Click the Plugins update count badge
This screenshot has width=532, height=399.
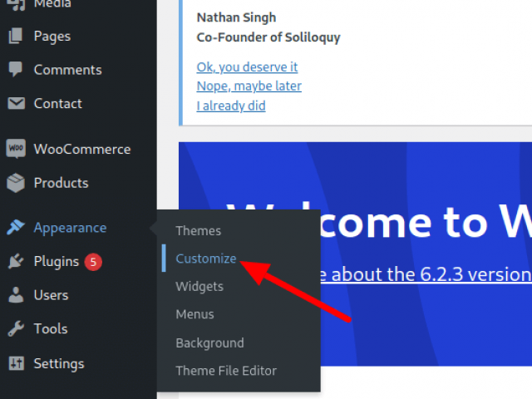click(93, 262)
